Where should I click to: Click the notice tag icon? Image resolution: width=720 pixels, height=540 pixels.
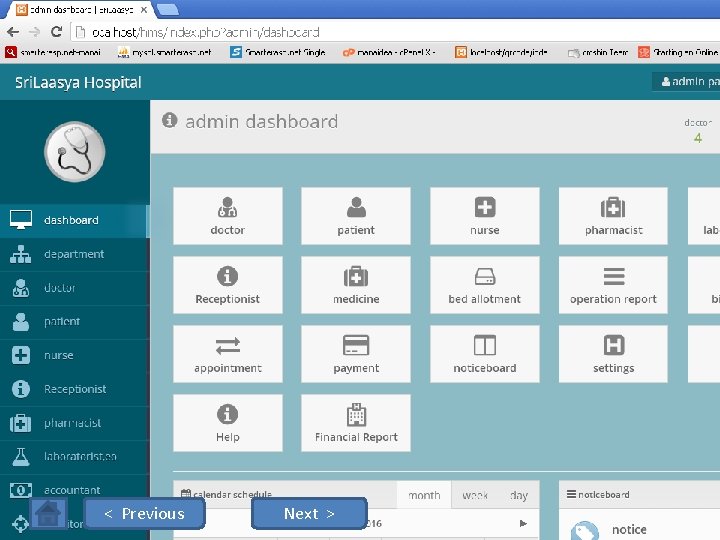[x=585, y=531]
